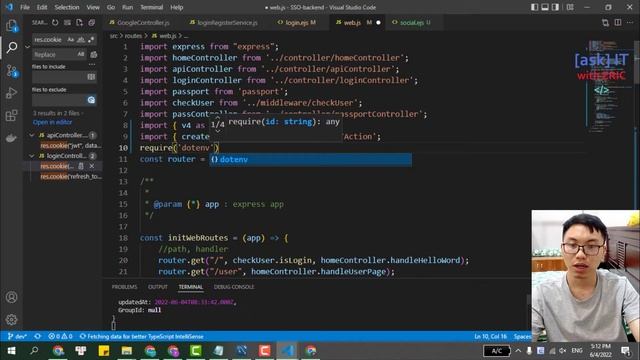Screen dimensions: 640x360
Task: Toggle Panel layout button
Action: [545, 7]
